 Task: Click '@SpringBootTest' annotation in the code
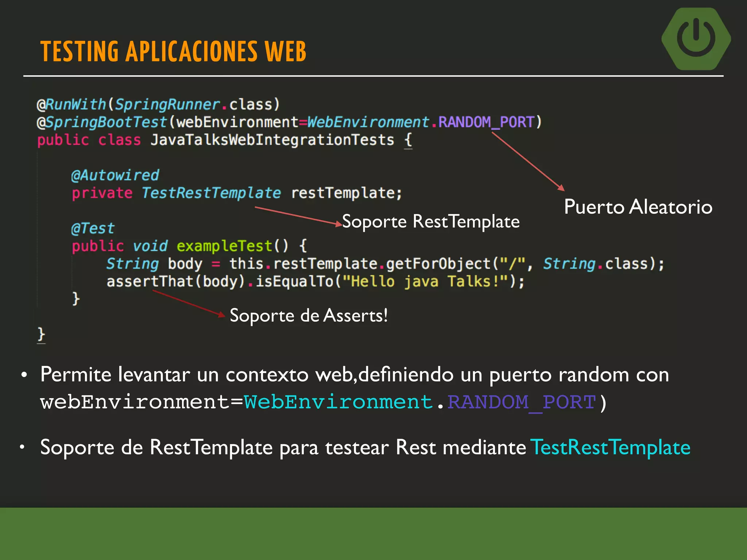click(102, 122)
